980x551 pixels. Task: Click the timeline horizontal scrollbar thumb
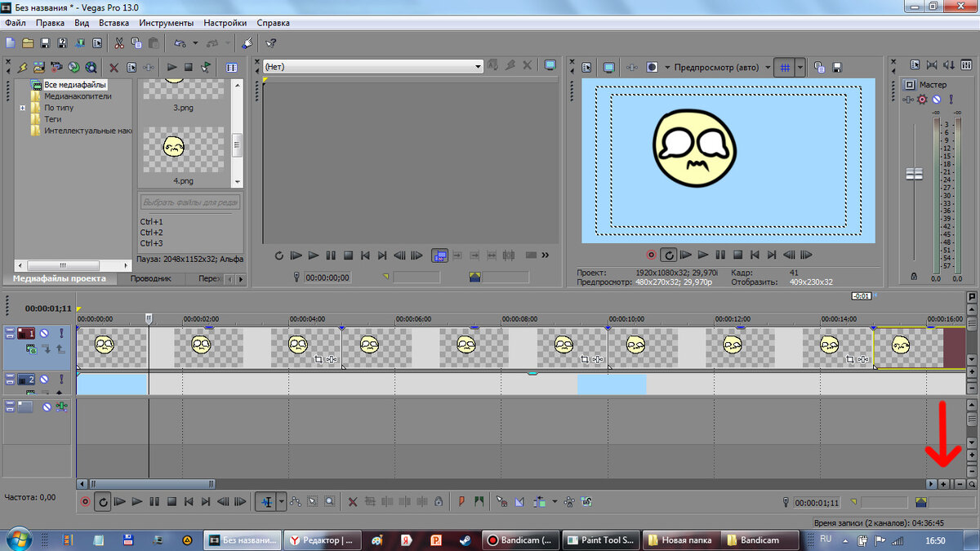[151, 483]
